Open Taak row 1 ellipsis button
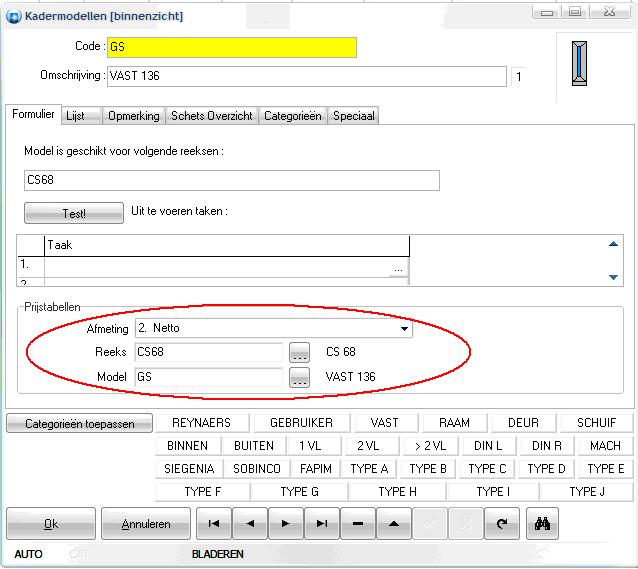 coord(398,269)
